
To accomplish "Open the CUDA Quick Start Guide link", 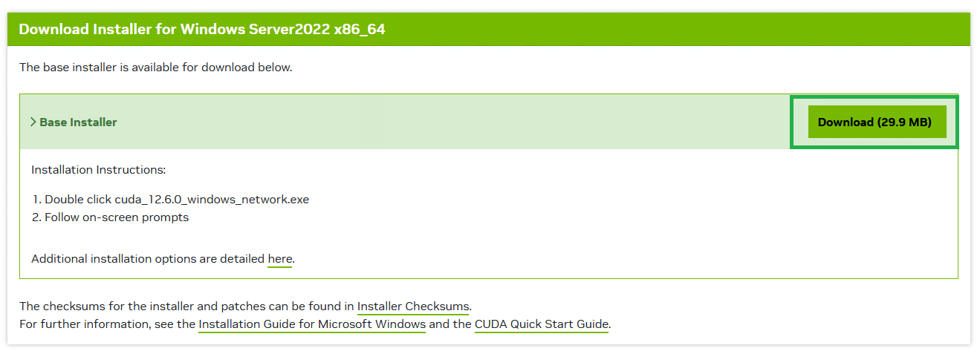I will click(542, 324).
